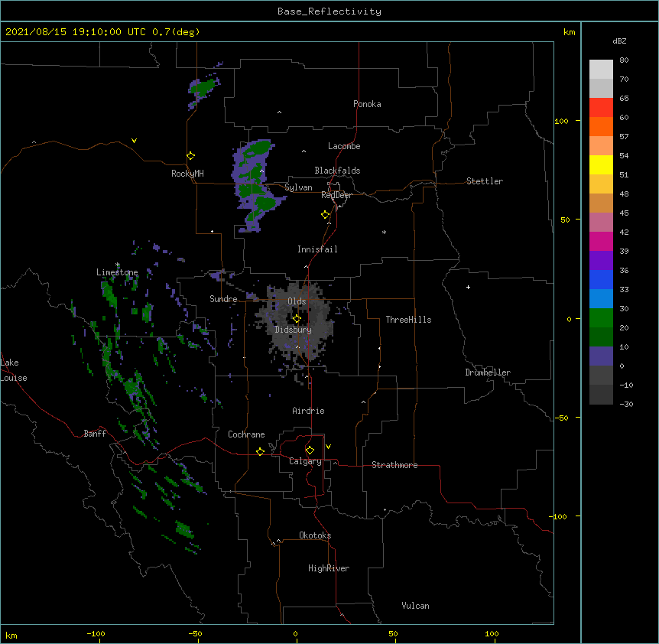Click the yellow marker between Olds and Didsbury
The width and height of the screenshot is (659, 644).
point(297,319)
